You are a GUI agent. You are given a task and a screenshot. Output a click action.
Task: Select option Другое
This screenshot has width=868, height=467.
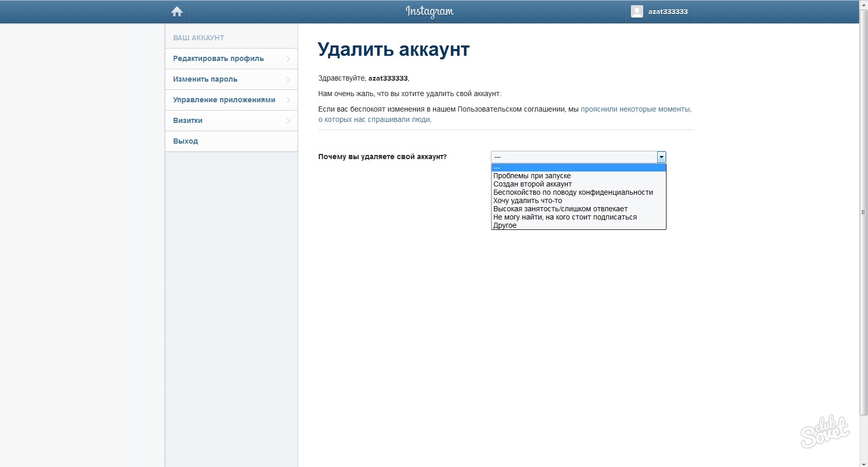coord(579,225)
